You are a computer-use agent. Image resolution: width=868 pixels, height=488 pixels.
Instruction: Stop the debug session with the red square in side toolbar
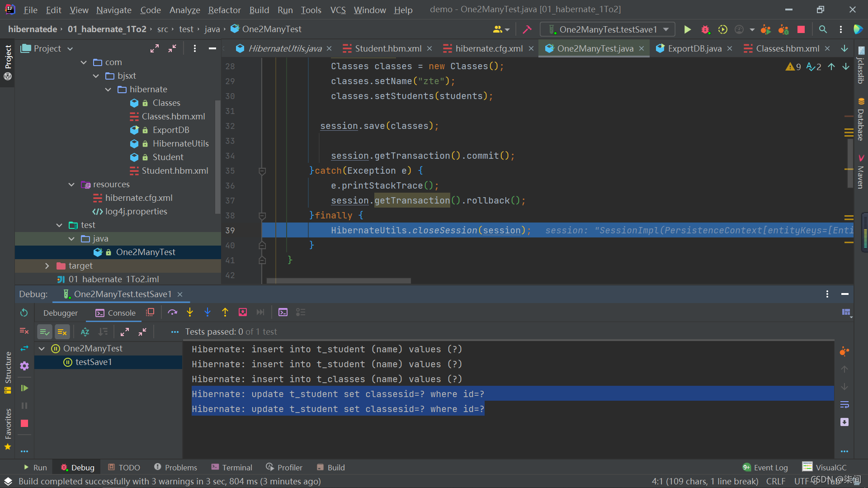(24, 423)
